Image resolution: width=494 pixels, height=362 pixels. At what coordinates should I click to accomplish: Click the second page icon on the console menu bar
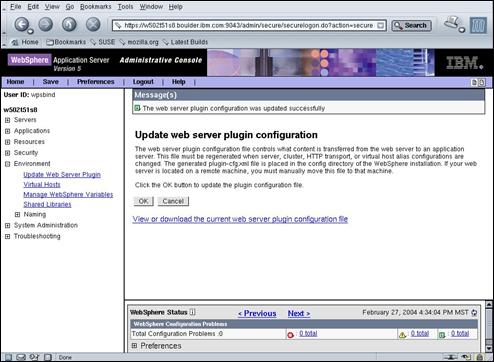pos(481,82)
